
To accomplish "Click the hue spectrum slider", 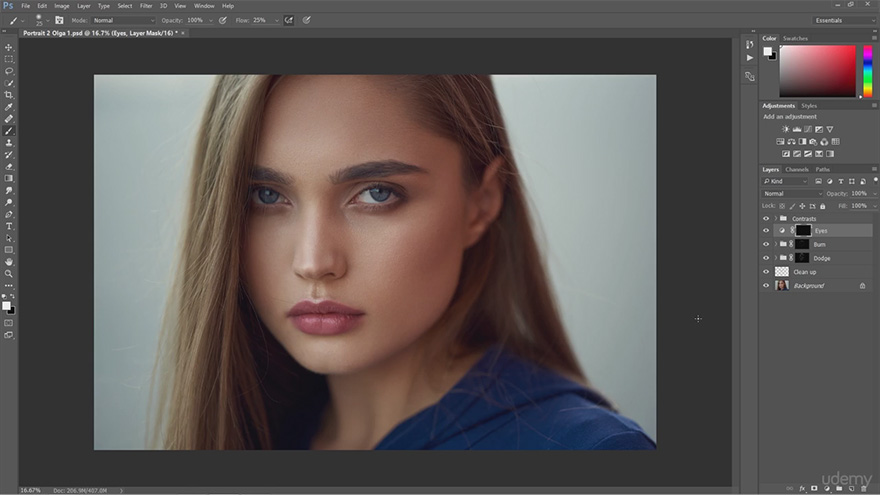I will pyautogui.click(x=868, y=71).
